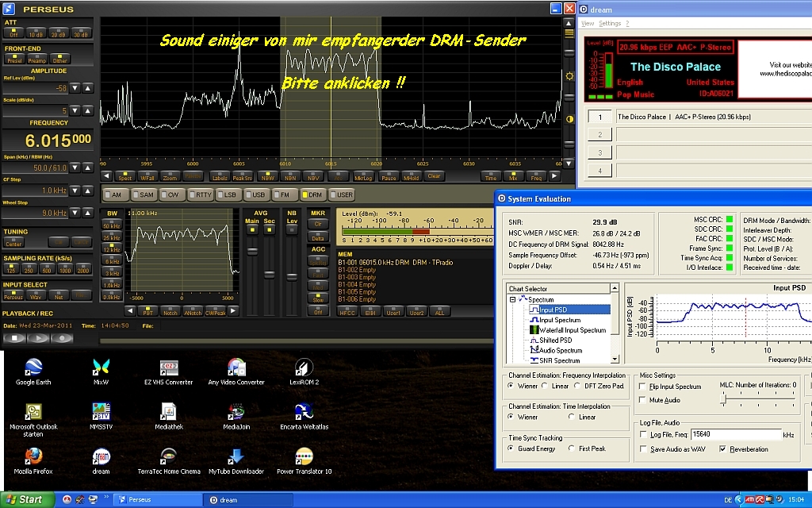812x508 pixels.
Task: Enable the 10 dB attenuator
Action: tap(36, 33)
